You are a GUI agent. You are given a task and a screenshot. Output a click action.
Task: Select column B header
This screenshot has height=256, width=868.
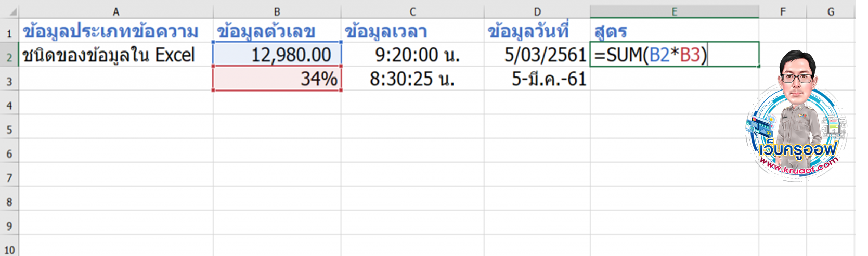(x=277, y=12)
